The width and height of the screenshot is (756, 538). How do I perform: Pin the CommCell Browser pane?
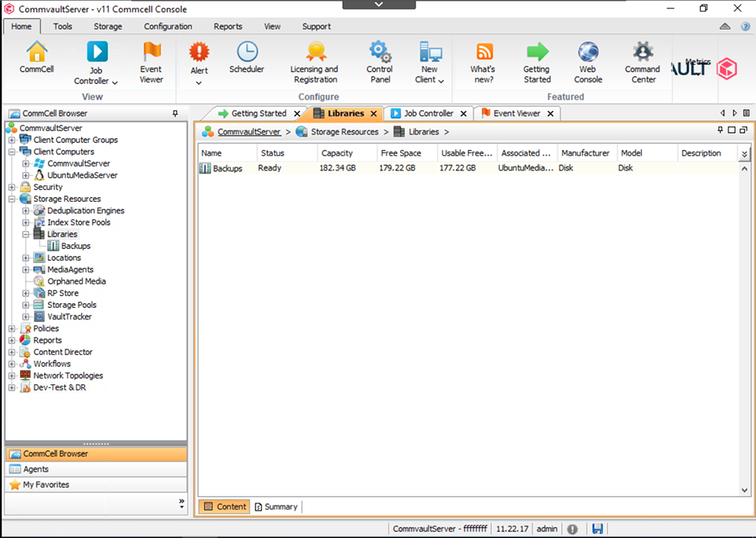(x=175, y=113)
